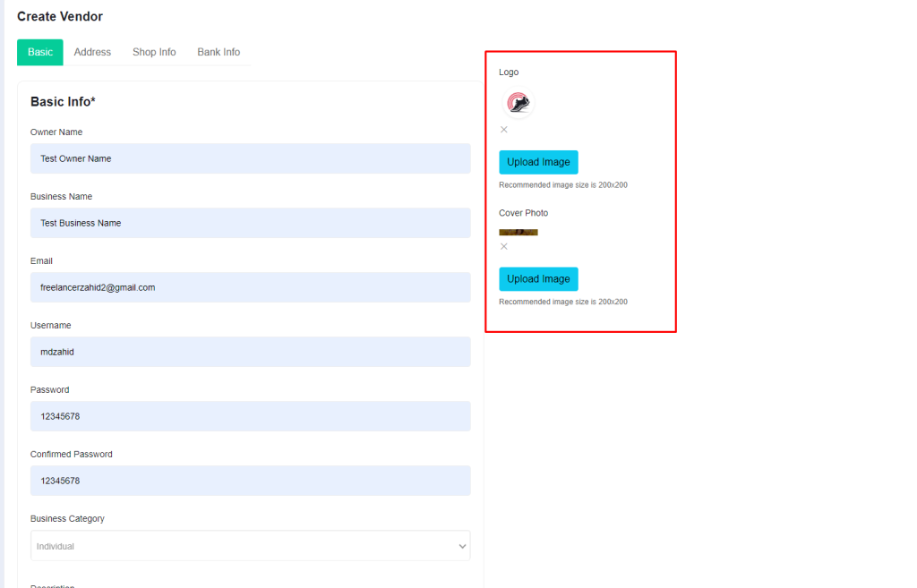
Task: Open the Shop Info tab
Action: [154, 52]
